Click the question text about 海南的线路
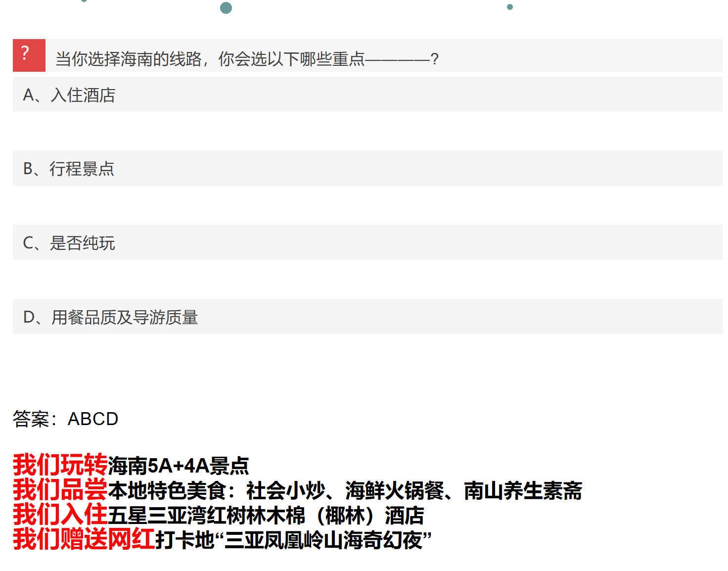Image resolution: width=728 pixels, height=571 pixels. 246,59
